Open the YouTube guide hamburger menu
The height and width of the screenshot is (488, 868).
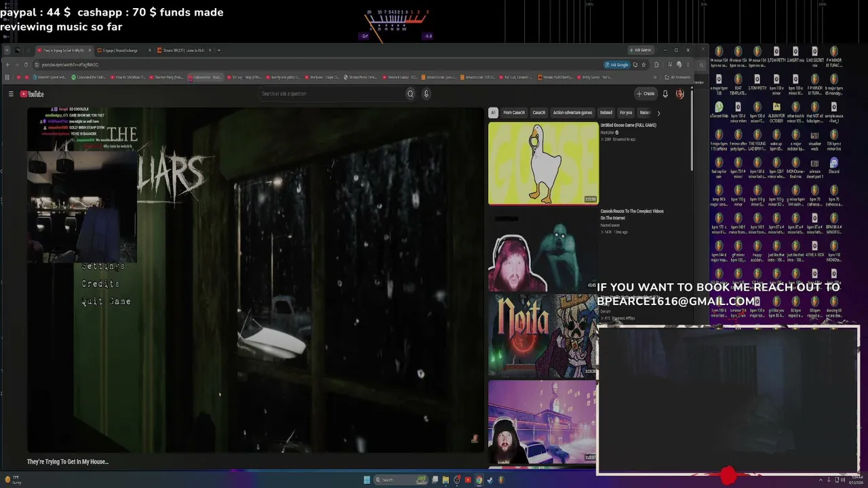pyautogui.click(x=11, y=94)
